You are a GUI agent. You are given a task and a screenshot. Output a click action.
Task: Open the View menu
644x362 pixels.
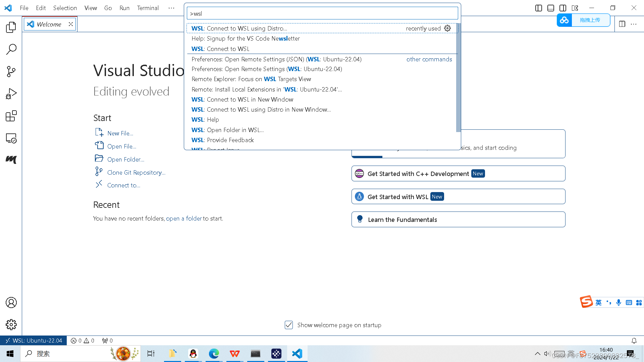(x=91, y=8)
